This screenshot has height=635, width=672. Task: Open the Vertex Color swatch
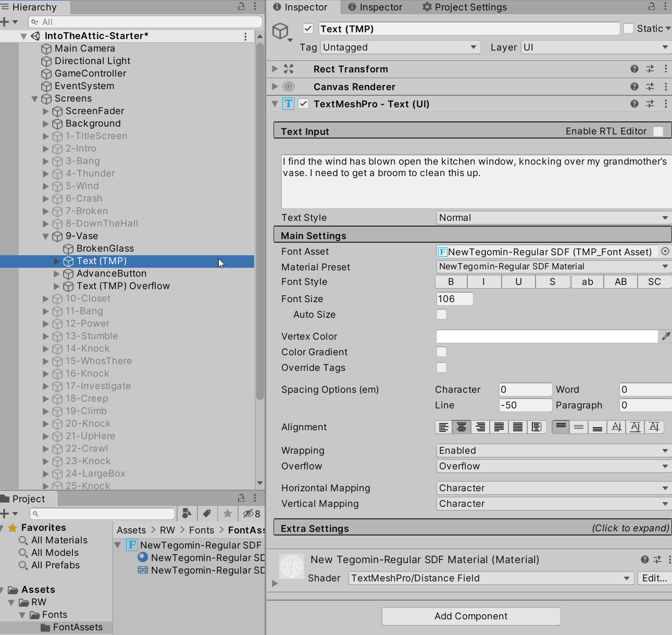point(547,337)
